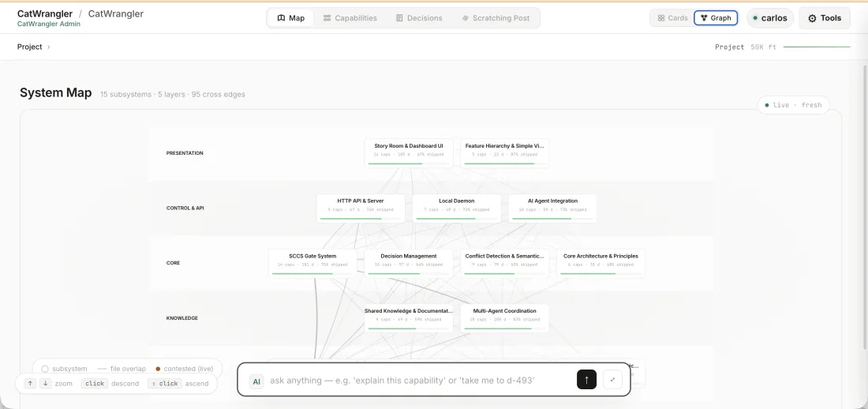This screenshot has height=409, width=868.
Task: Click the CORE layer label
Action: tap(174, 263)
